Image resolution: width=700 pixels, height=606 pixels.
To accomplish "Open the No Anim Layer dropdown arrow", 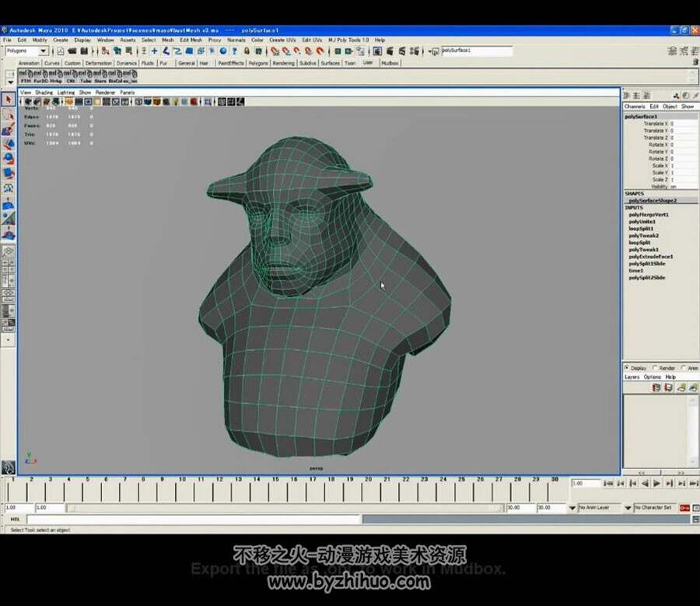I will coord(572,508).
